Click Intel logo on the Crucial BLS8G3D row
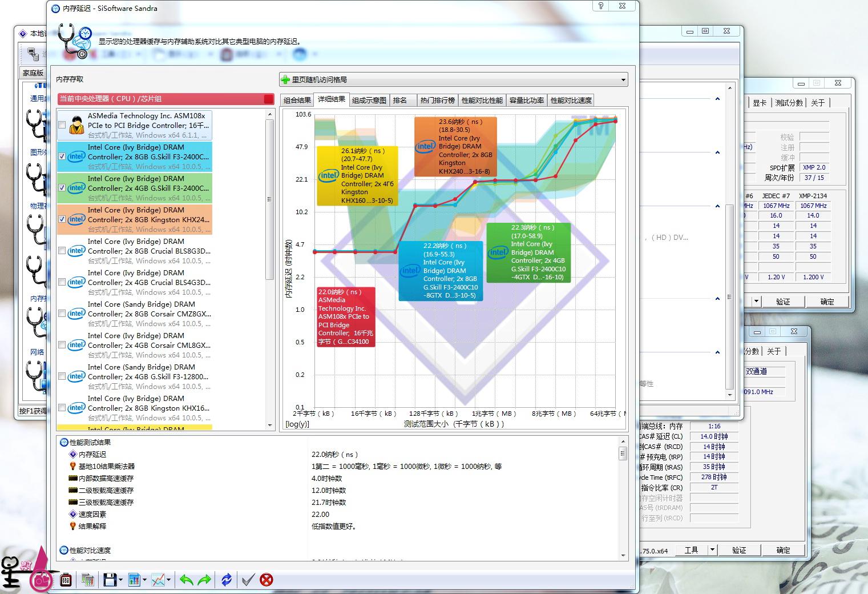Viewport: 868px width, 594px height. (x=76, y=251)
